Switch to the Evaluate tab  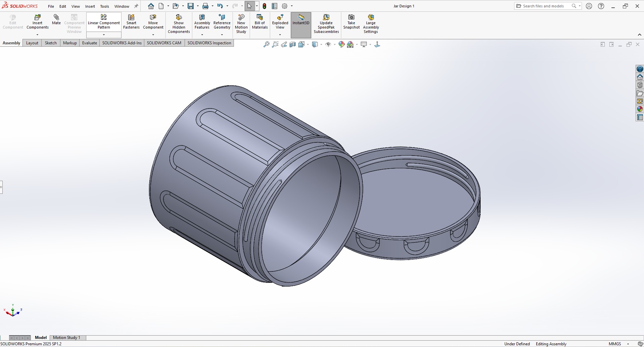[x=89, y=43]
